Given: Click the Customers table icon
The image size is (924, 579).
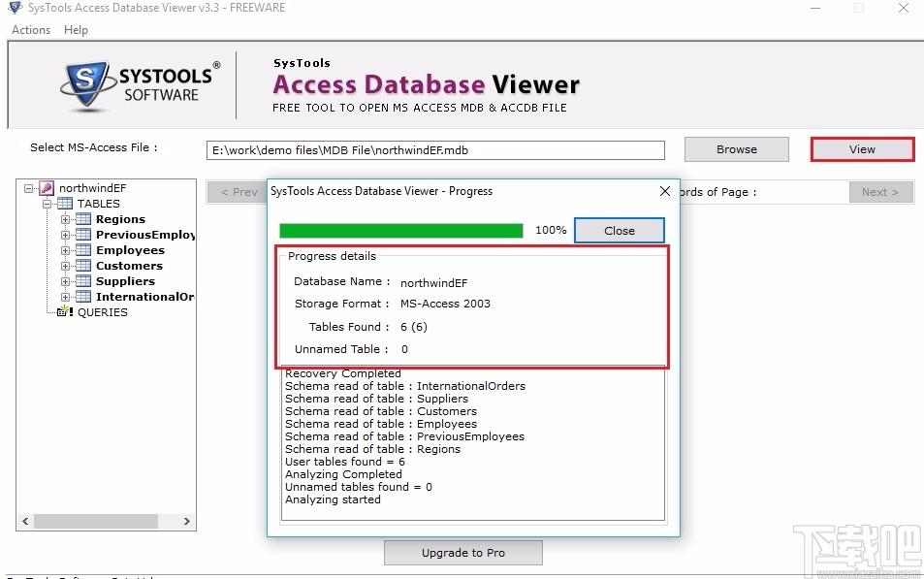Looking at the screenshot, I should click(x=83, y=266).
